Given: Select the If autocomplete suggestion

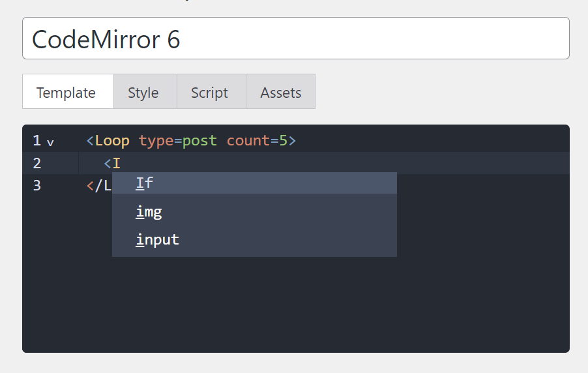Looking at the screenshot, I should pyautogui.click(x=254, y=183).
